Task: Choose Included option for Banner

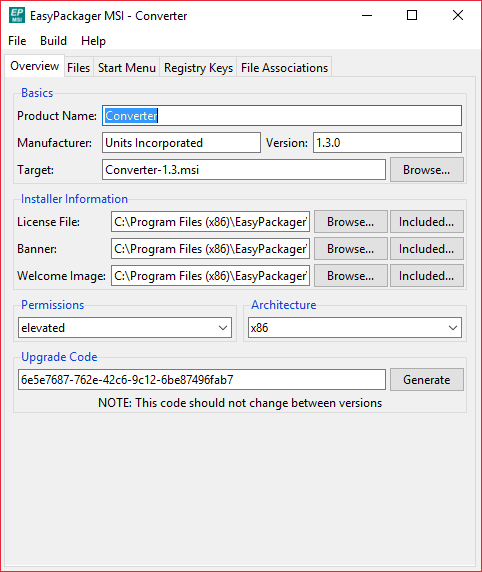Action: click(x=427, y=249)
